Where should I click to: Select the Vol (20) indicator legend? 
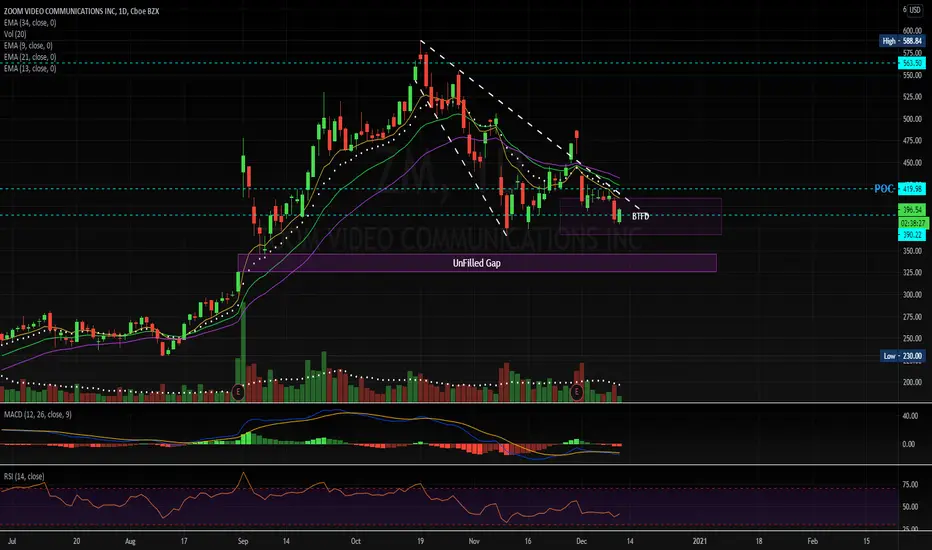pyautogui.click(x=15, y=34)
